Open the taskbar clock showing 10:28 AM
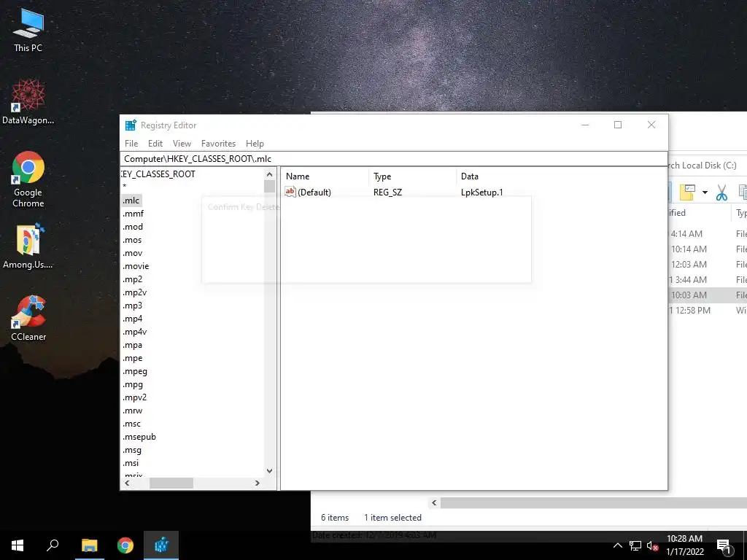 (x=684, y=545)
